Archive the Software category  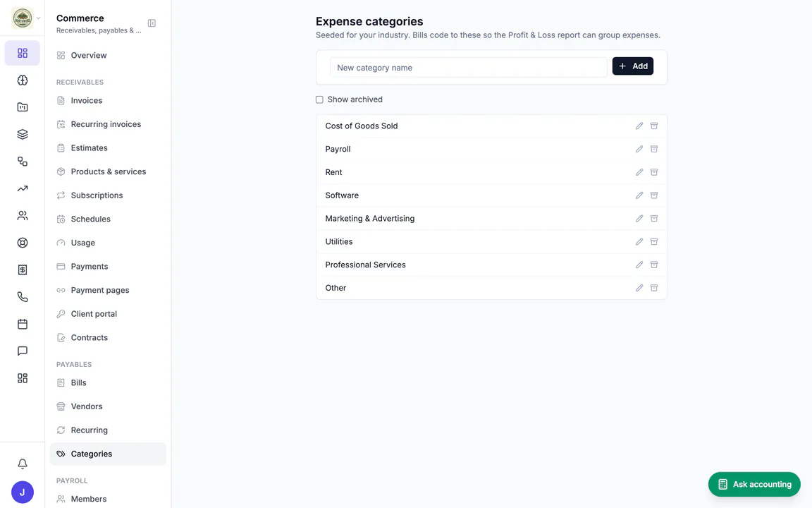click(654, 195)
